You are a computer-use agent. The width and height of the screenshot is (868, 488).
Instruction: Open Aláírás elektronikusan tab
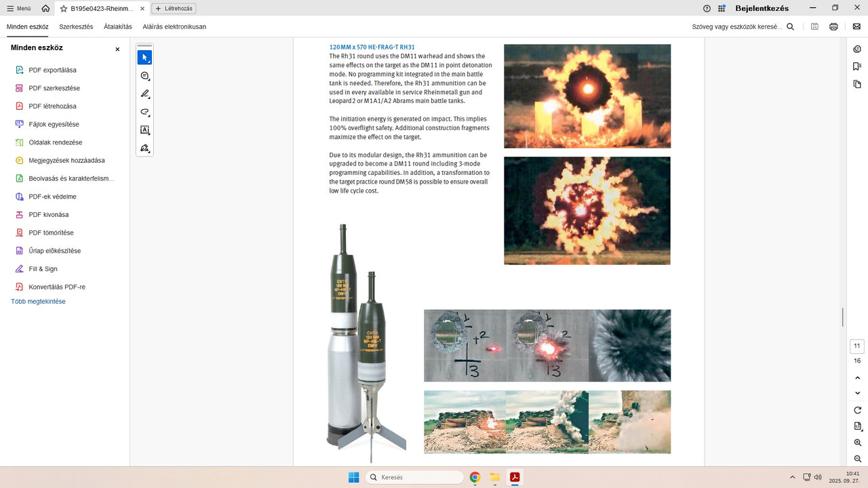tap(174, 26)
